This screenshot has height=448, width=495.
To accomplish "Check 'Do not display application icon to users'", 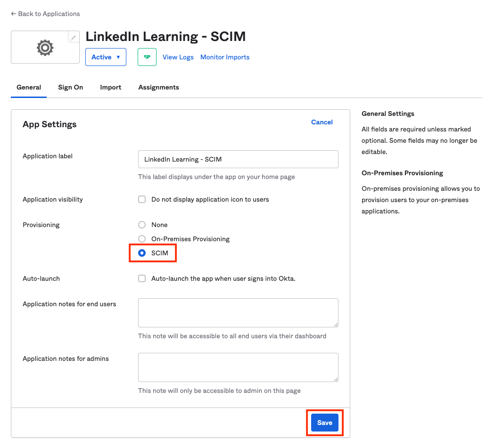I will tap(142, 199).
